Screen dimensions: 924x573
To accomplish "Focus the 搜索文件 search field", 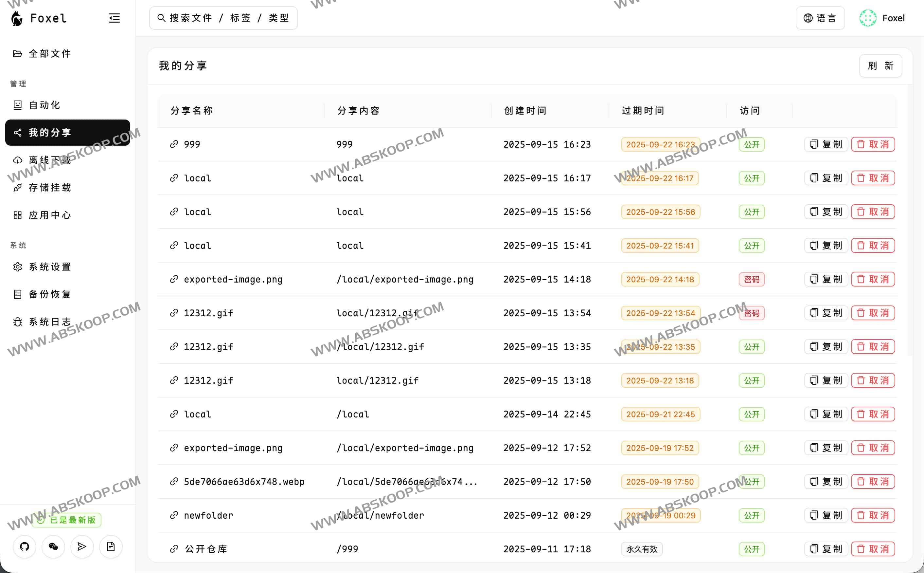I will tap(223, 18).
